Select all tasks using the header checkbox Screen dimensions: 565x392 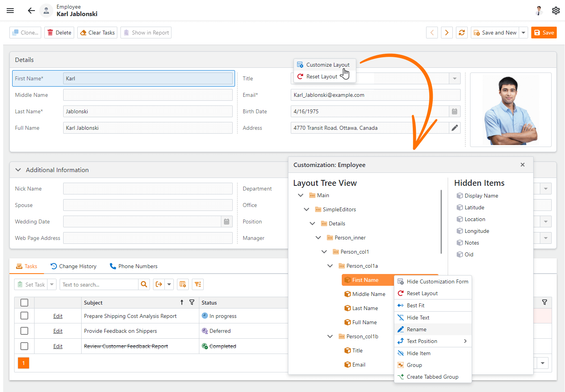click(x=24, y=302)
